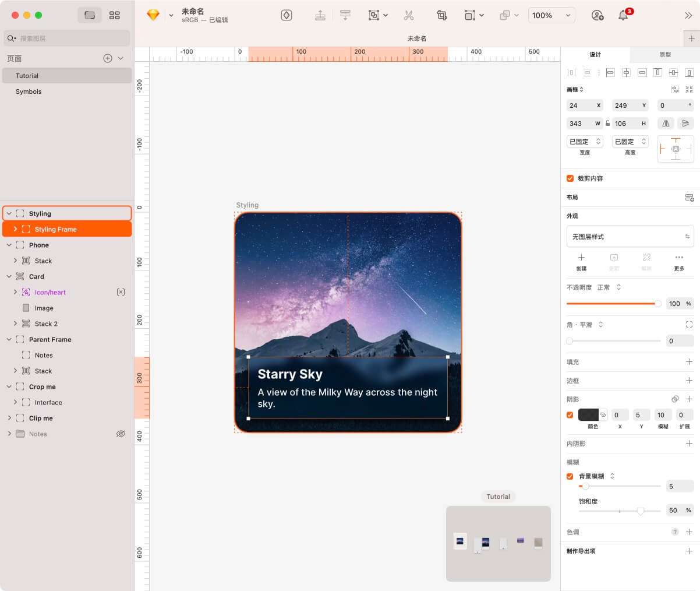
Task: Switch to the 设计 design tab
Action: tap(595, 55)
